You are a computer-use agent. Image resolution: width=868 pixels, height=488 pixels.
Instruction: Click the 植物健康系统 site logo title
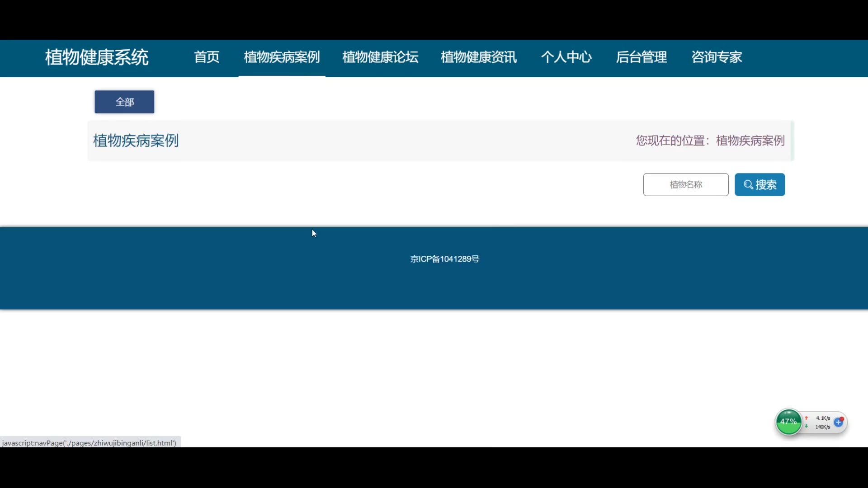[x=97, y=57]
